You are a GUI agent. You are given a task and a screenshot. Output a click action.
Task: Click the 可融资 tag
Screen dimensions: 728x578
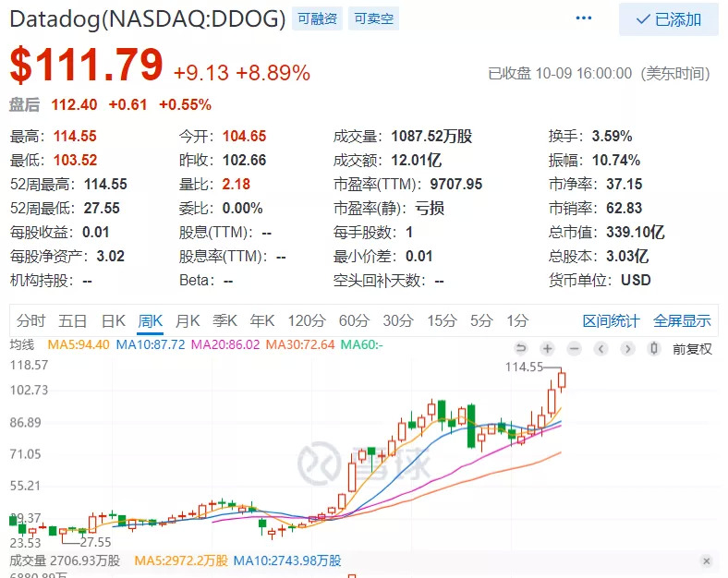317,18
